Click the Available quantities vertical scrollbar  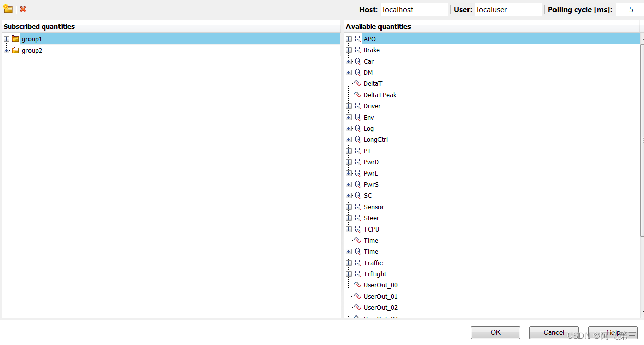tap(642, 140)
